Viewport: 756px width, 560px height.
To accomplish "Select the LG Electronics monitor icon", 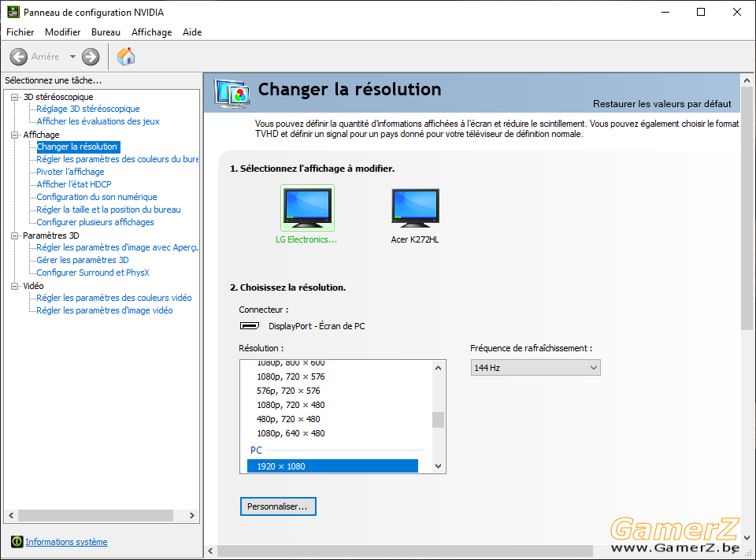I will click(308, 207).
